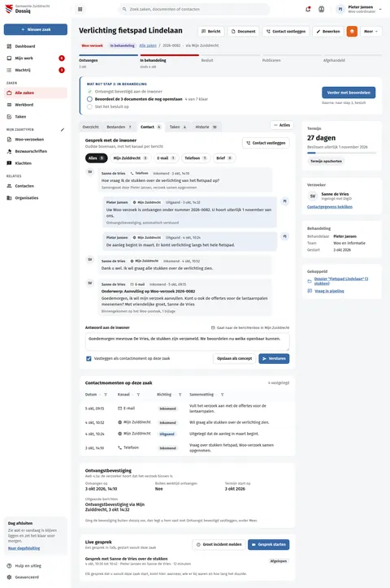This screenshot has width=390, height=588.
Task: Open Organisaties in the sidebar
Action: [36, 197]
